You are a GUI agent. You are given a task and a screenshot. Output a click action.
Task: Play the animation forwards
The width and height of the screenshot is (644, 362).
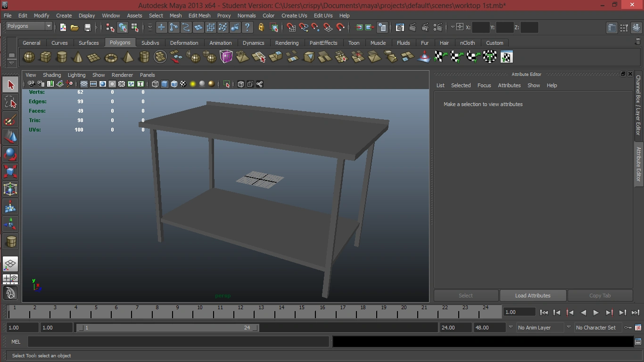[596, 312]
